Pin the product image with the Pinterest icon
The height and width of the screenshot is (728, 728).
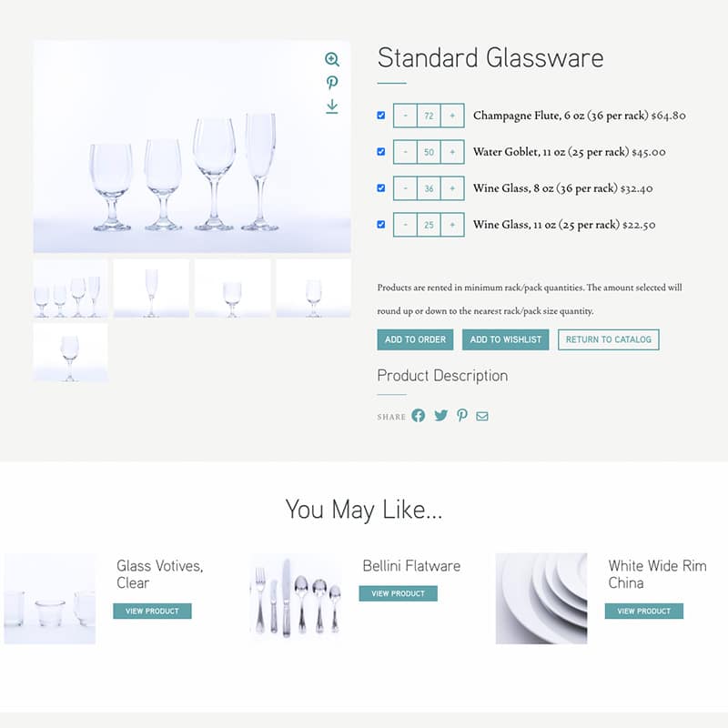coord(331,83)
